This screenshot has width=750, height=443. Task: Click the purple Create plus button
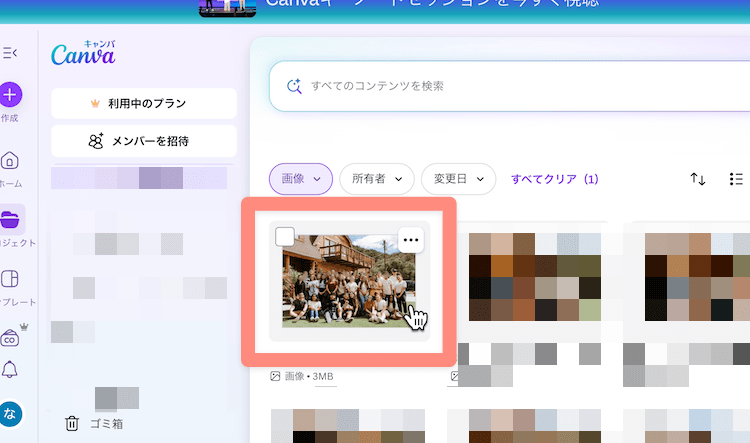pos(10,94)
